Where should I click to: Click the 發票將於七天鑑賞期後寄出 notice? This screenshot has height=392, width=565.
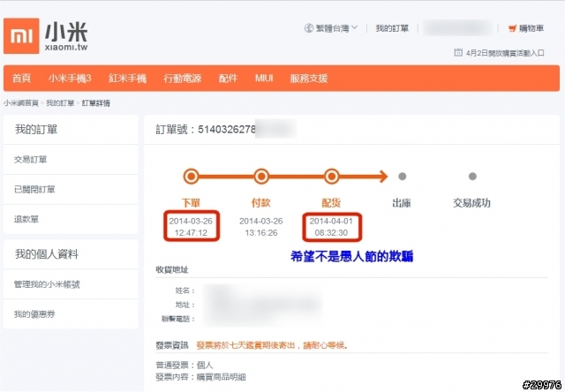(x=273, y=345)
